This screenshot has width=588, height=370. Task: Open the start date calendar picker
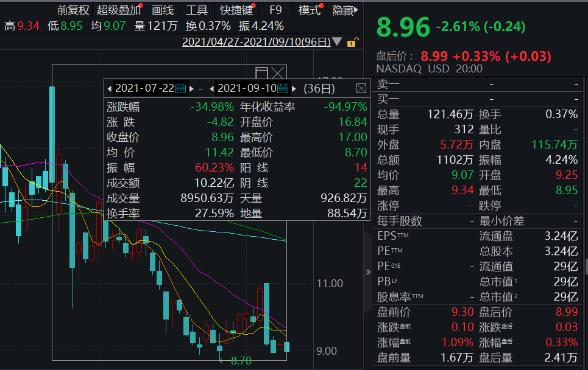[180, 88]
